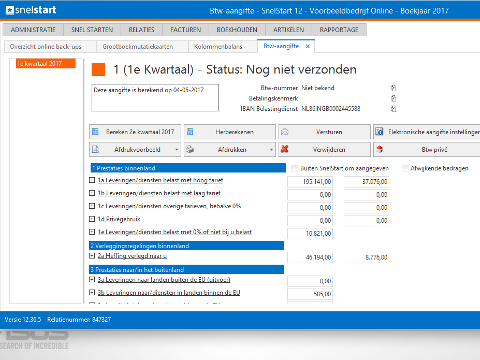This screenshot has width=480, height=360.
Task: Open link 1a Leveringen belast hoog tarief
Action: click(160, 180)
